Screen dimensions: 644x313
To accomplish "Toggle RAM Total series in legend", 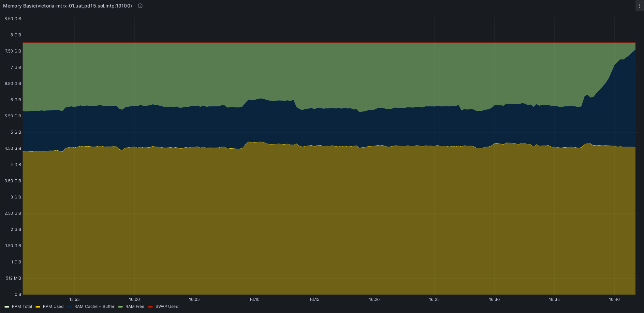I will (22, 307).
